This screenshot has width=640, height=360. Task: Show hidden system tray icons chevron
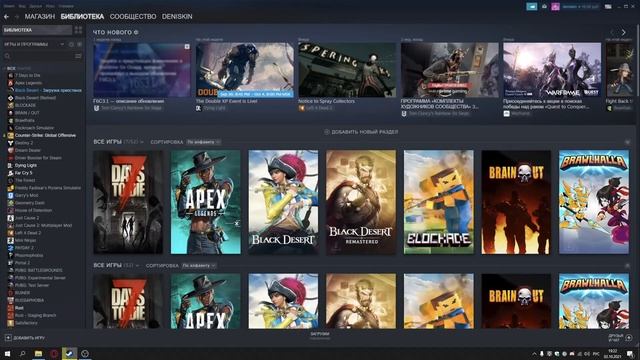[534, 354]
